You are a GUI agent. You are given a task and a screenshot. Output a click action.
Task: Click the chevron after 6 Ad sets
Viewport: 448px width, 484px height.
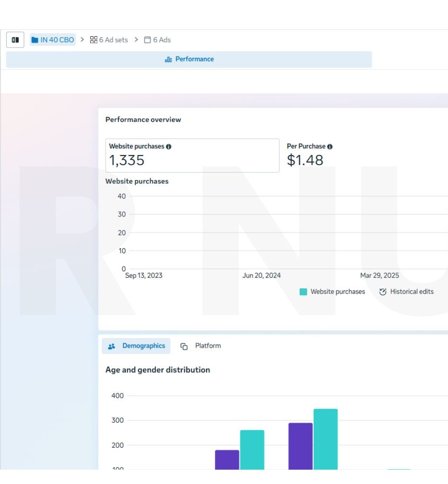(x=136, y=39)
